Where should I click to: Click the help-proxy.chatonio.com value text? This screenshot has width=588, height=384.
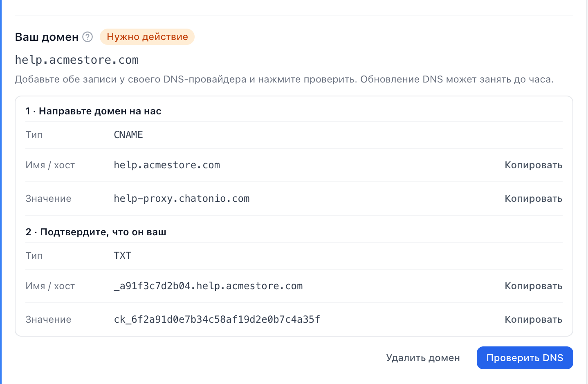click(x=182, y=199)
